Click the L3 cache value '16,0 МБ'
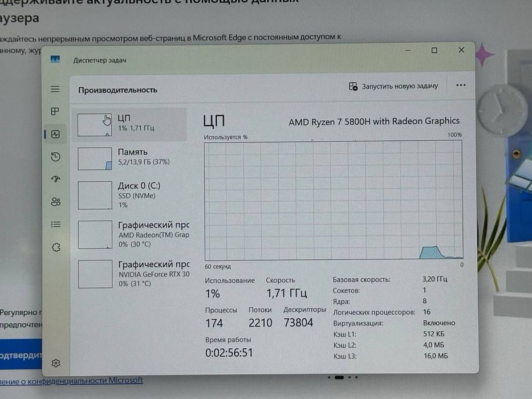Image resolution: width=532 pixels, height=399 pixels. pyautogui.click(x=436, y=356)
